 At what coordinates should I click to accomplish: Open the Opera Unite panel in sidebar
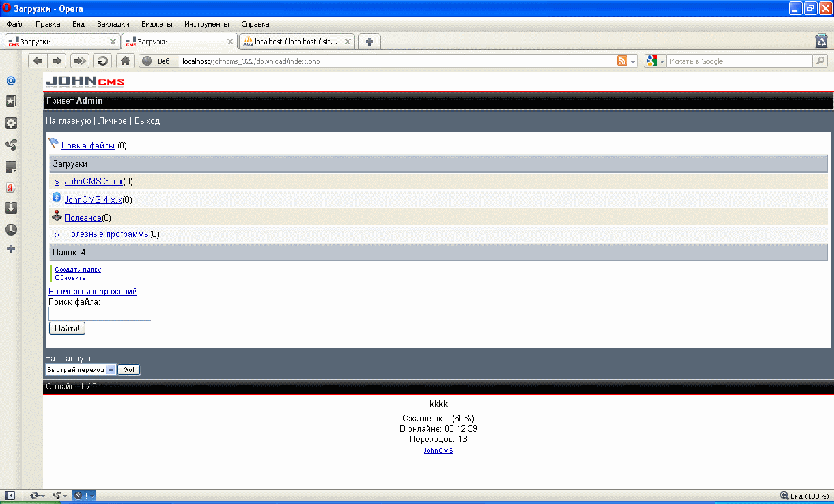10,145
